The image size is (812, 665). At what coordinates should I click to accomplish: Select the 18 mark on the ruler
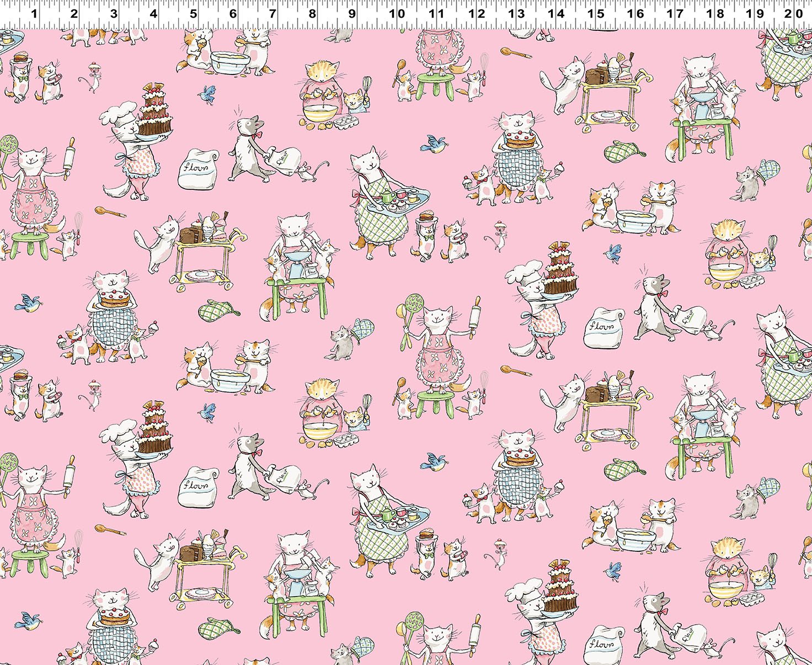click(x=715, y=13)
